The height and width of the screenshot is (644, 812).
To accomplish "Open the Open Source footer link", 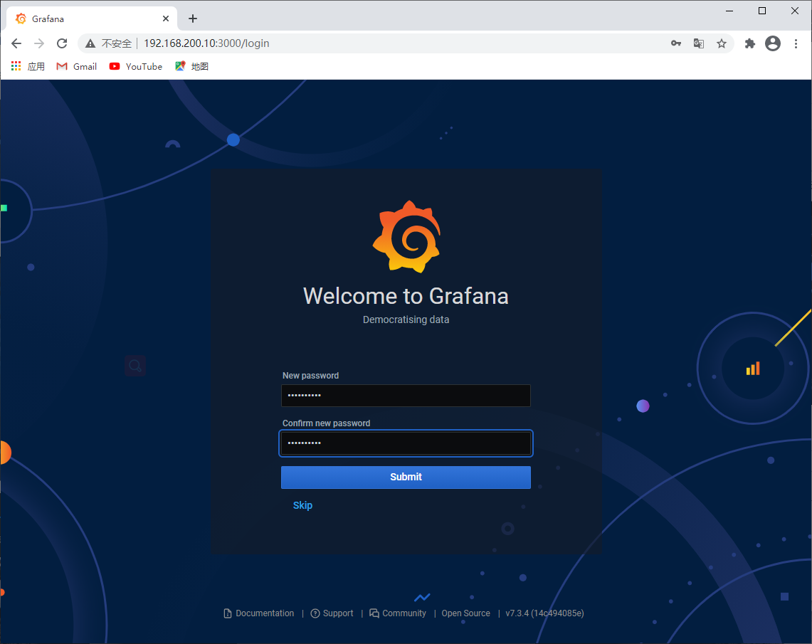I will pyautogui.click(x=465, y=613).
